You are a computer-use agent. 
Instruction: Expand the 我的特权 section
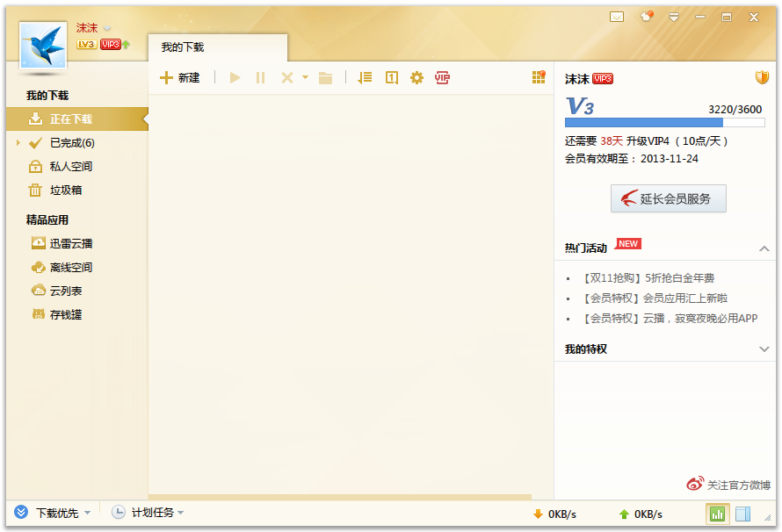coord(764,349)
